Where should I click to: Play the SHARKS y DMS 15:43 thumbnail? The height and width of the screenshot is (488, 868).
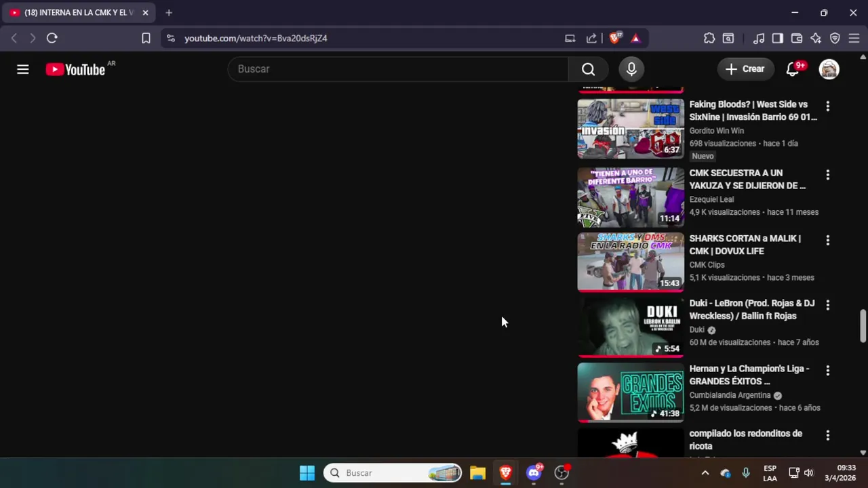(x=631, y=262)
